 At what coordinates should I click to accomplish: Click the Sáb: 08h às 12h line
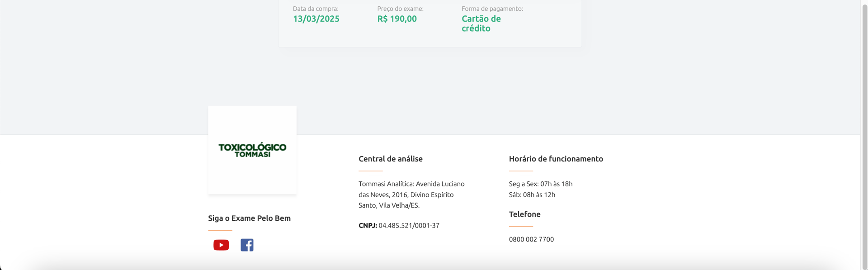pos(532,194)
